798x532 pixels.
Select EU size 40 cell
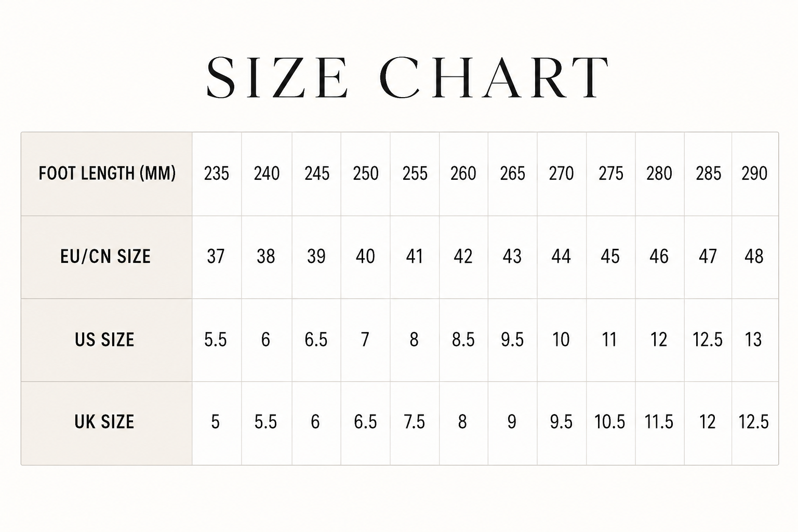click(365, 257)
